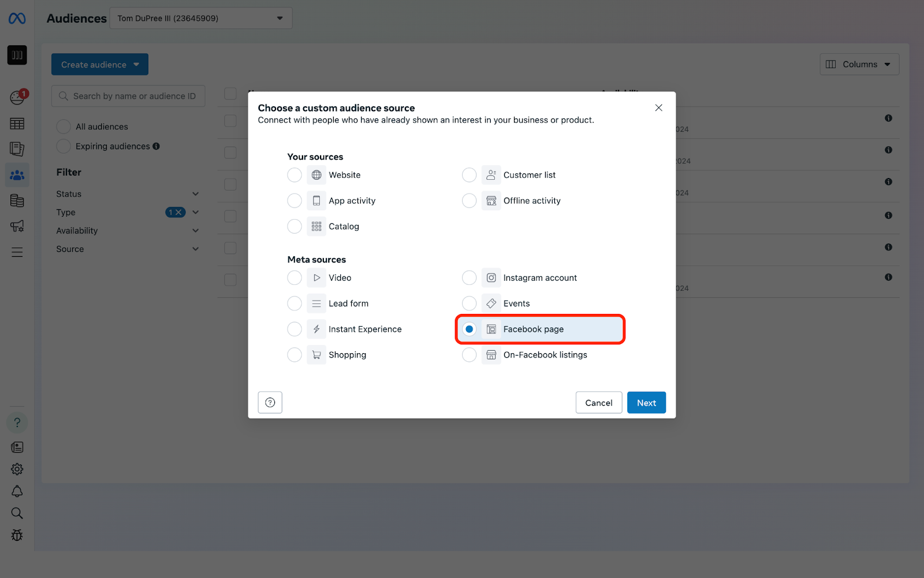Screen dimensions: 924x578
Task: Click the bug report icon in sidebar
Action: pos(17,535)
